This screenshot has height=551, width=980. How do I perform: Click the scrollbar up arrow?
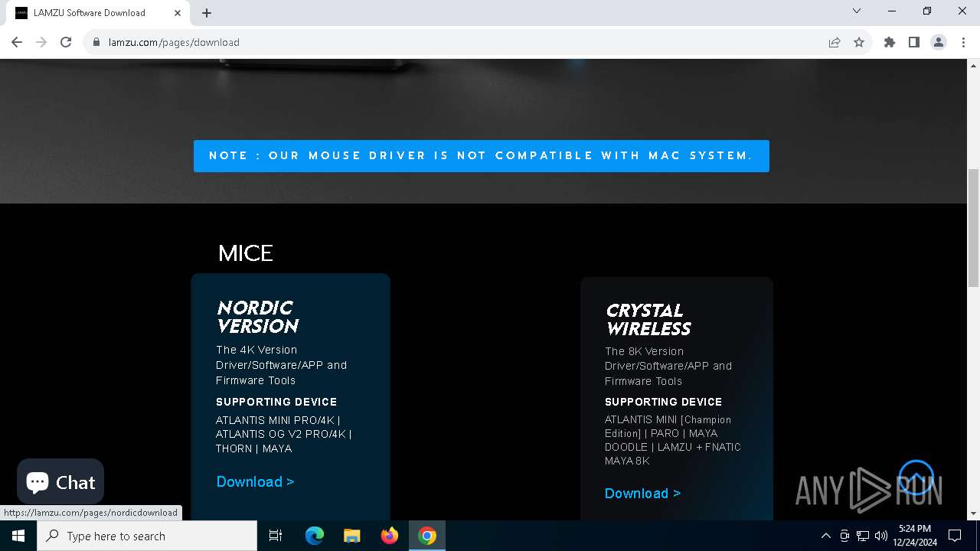point(974,65)
